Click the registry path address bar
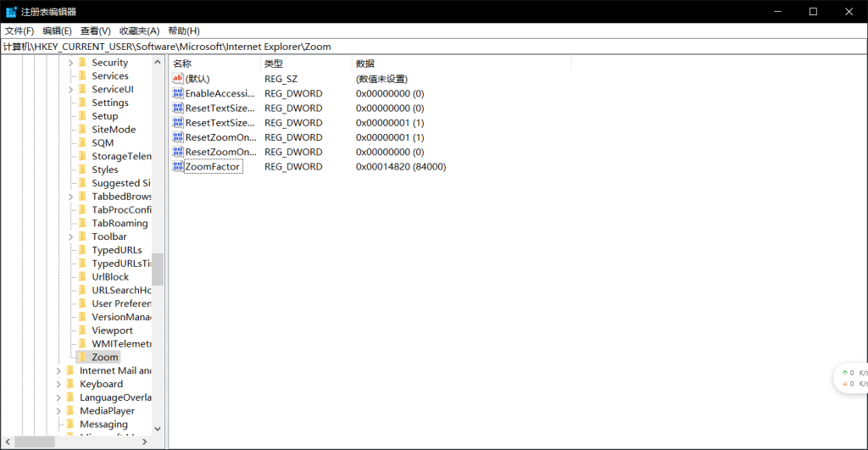This screenshot has height=450, width=868. click(x=434, y=47)
